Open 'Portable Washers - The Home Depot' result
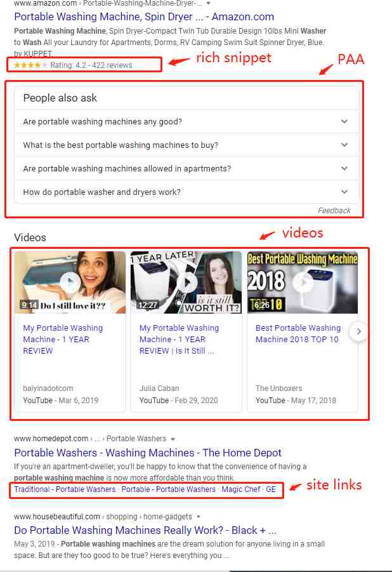392x572 pixels. [148, 453]
